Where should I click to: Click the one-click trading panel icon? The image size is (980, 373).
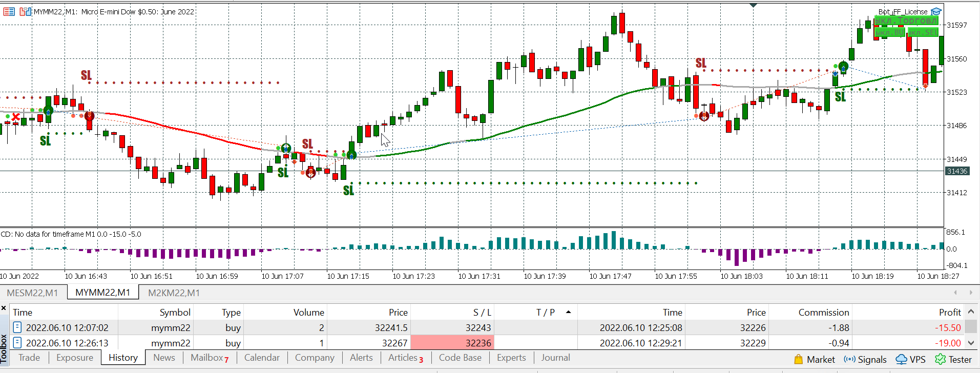9,11
